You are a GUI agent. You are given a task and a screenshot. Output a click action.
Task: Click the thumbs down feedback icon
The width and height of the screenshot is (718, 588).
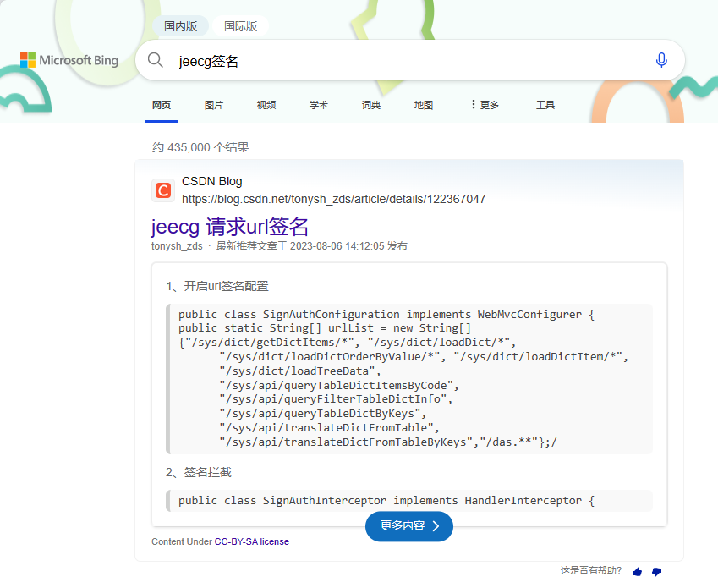click(656, 572)
